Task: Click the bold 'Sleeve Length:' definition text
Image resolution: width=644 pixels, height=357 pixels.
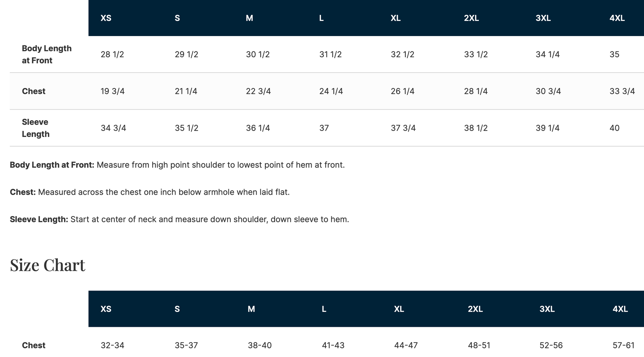Action: 39,219
